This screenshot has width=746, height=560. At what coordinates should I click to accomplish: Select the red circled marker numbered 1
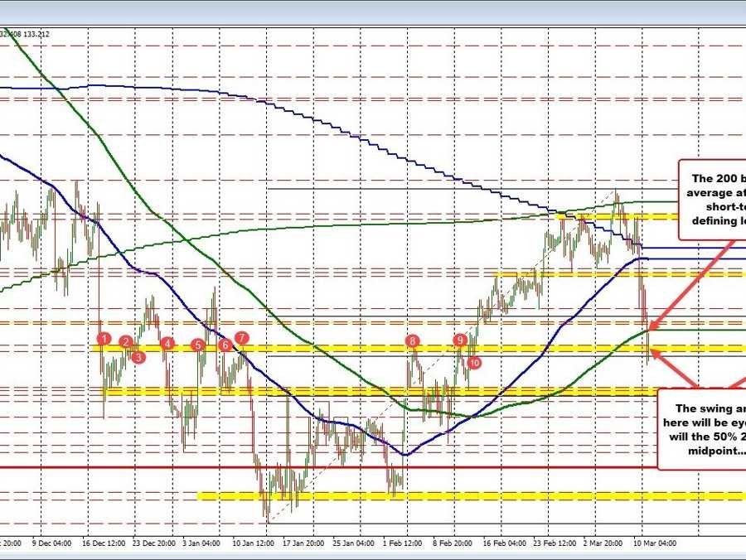104,339
